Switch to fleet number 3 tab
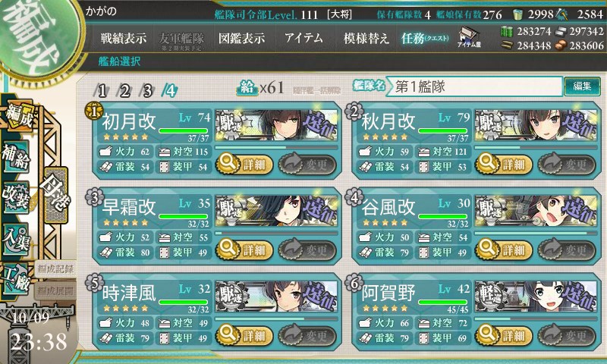Image resolution: width=607 pixels, height=364 pixels. tap(147, 90)
